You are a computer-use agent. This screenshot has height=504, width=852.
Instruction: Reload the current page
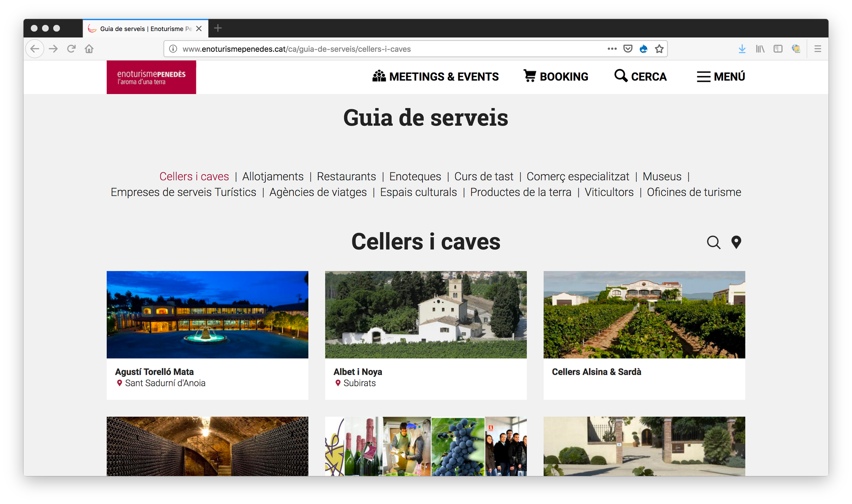point(71,49)
